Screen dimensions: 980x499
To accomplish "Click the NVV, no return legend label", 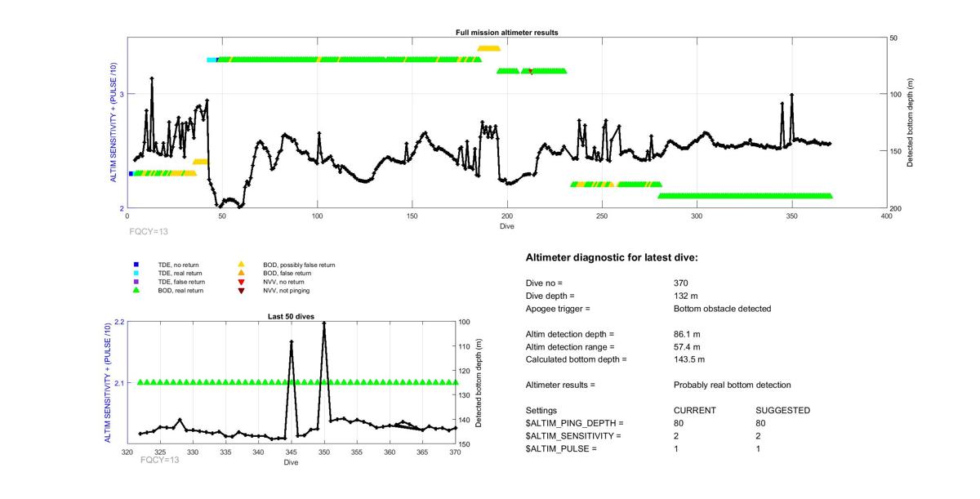I will coord(283,282).
